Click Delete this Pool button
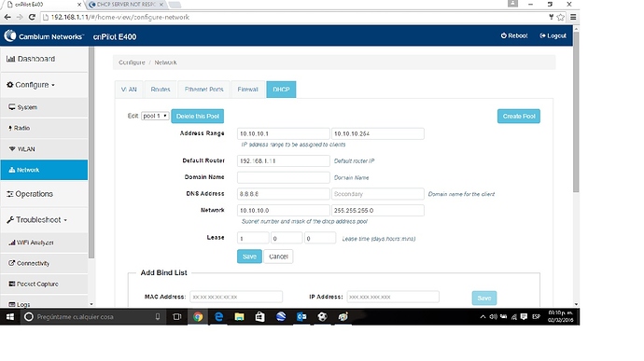Image resolution: width=644 pixels, height=361 pixels. (x=198, y=117)
